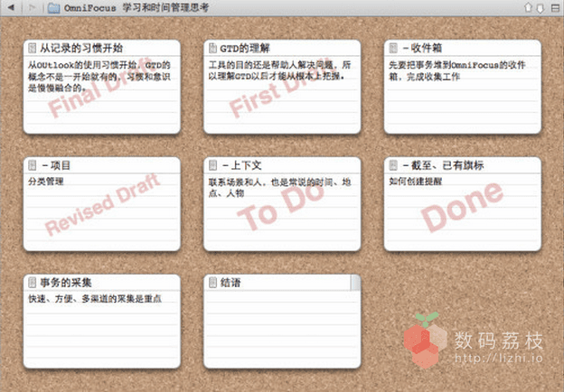
Task: Click the synopsis text 分类管理
Action: 46,182
